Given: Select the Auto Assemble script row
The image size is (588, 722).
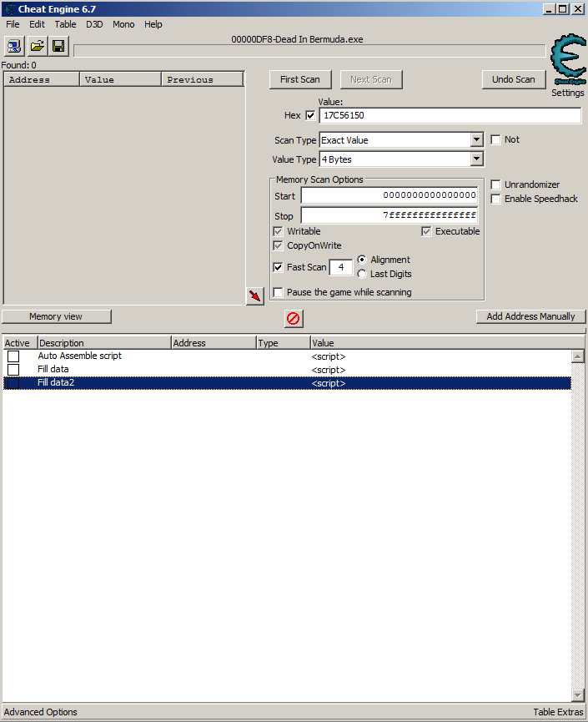Looking at the screenshot, I should click(x=287, y=356).
